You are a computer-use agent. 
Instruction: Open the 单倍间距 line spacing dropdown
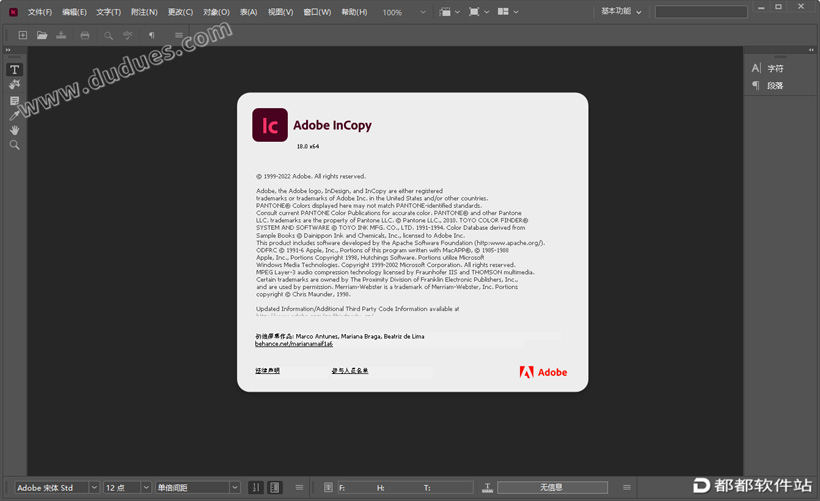[x=235, y=487]
